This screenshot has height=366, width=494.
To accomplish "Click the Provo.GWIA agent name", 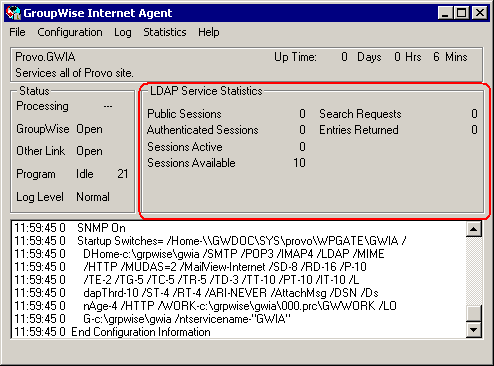I will 45,57.
